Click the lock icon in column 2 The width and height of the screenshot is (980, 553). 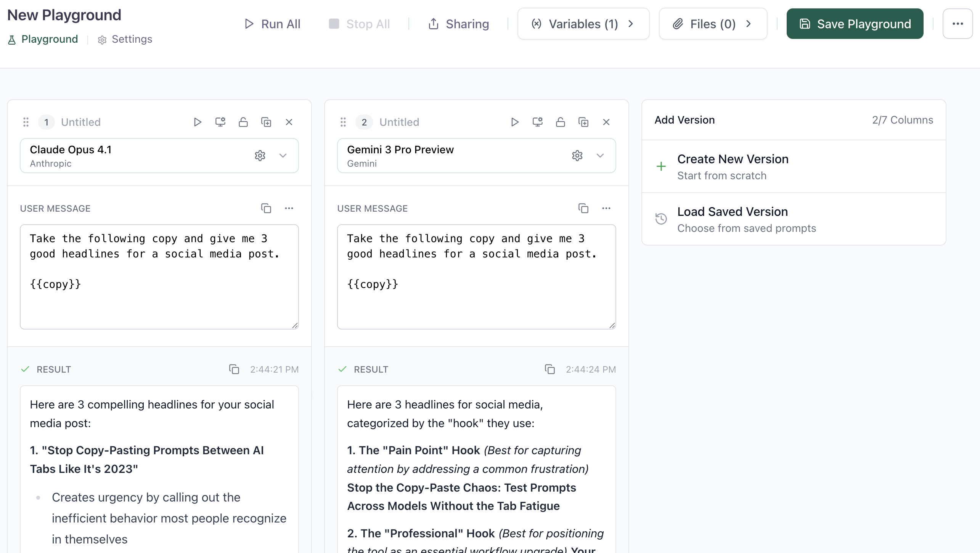[560, 122]
